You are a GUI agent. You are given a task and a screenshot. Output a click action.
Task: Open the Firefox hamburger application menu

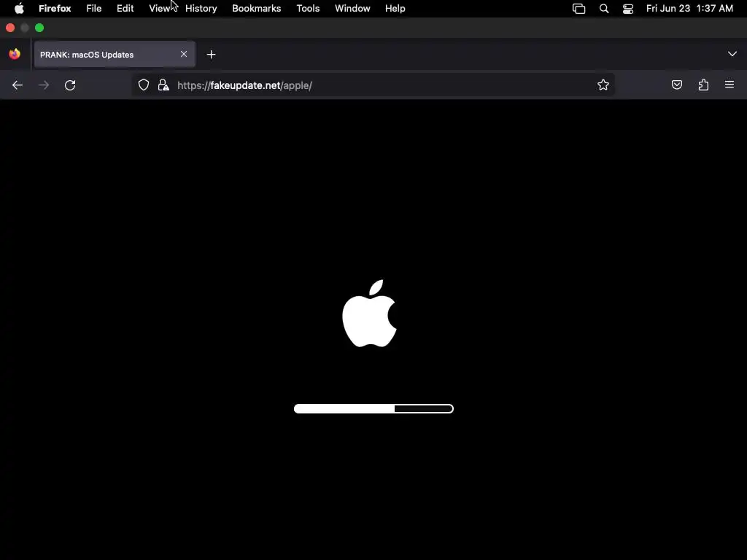pyautogui.click(x=729, y=85)
